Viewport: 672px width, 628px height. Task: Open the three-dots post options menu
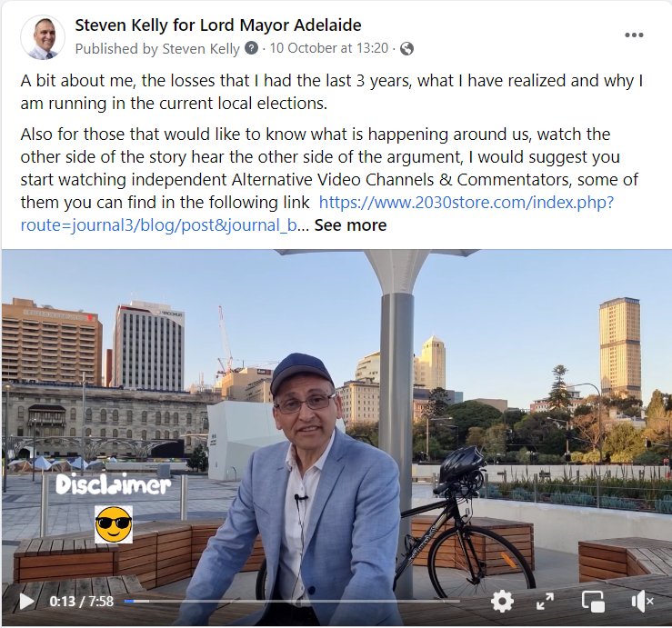coord(634,35)
